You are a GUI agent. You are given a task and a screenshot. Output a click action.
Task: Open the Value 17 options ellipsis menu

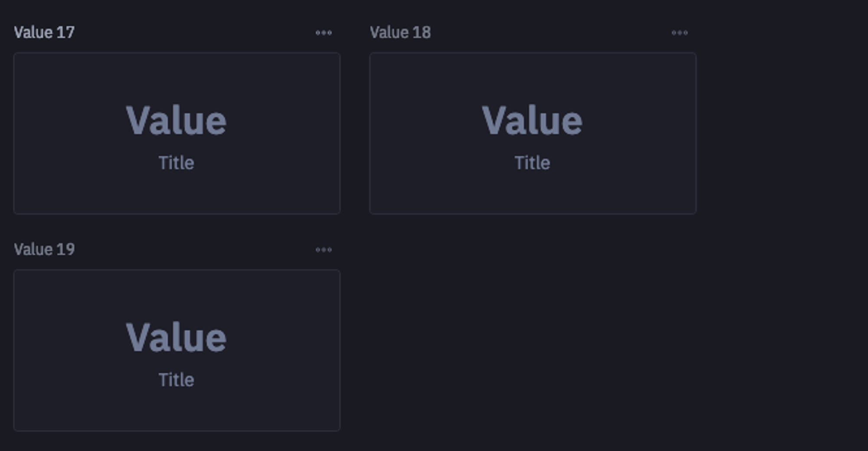324,33
